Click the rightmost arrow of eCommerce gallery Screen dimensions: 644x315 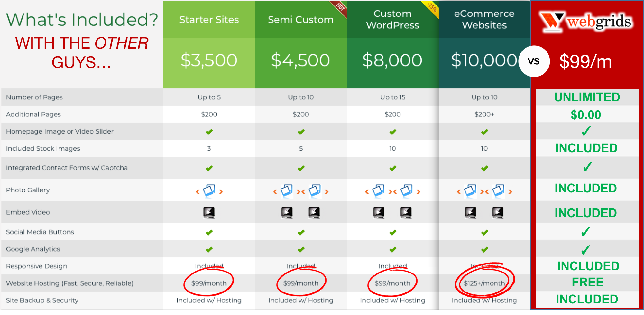(510, 192)
